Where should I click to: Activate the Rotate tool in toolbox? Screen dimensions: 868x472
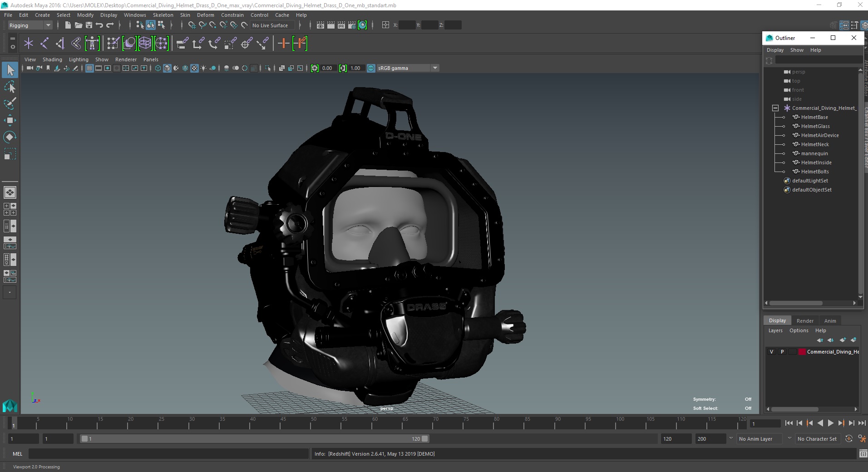(10, 137)
